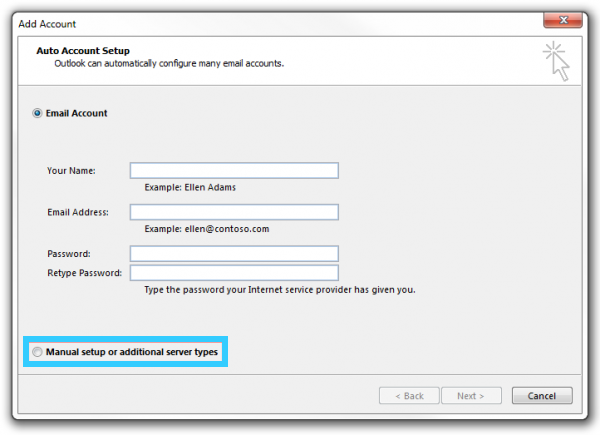Click the 'Retype Password:' label

pyautogui.click(x=85, y=273)
